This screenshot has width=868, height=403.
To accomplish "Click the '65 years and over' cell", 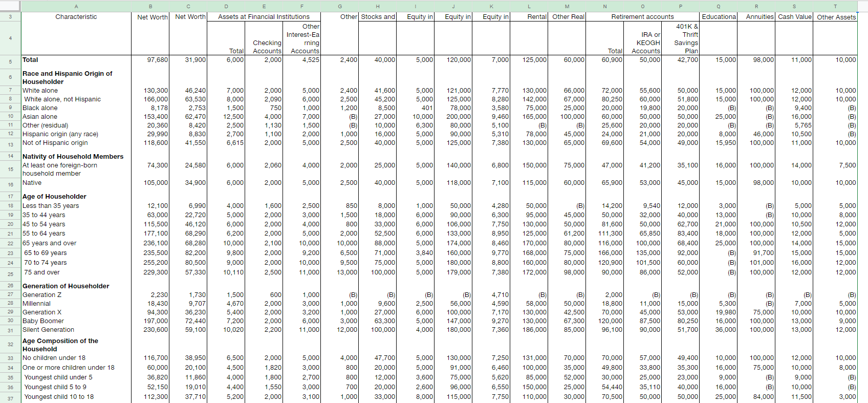I will click(76, 243).
